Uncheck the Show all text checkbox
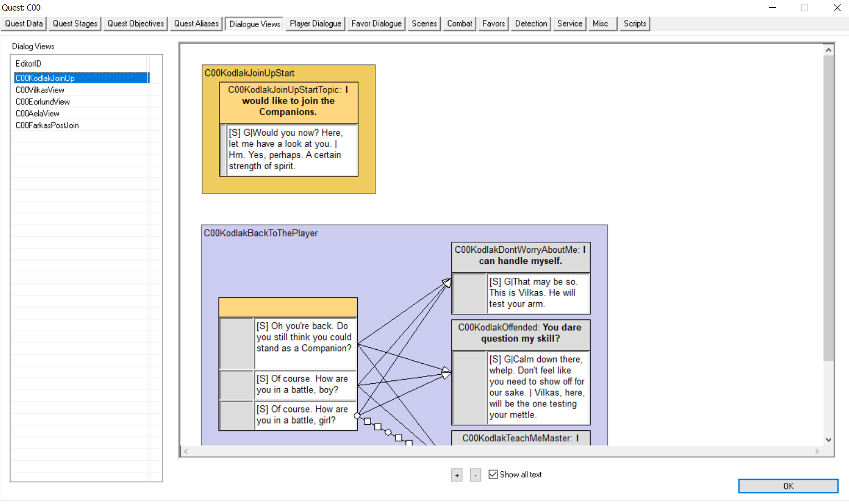 pos(493,475)
